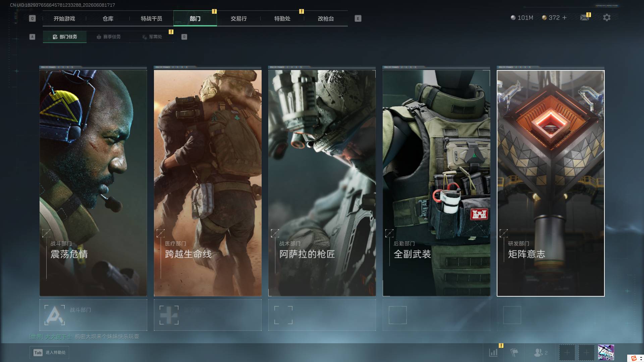644x362 pixels.
Task: Click the Sogou input method icon
Action: tap(634, 358)
